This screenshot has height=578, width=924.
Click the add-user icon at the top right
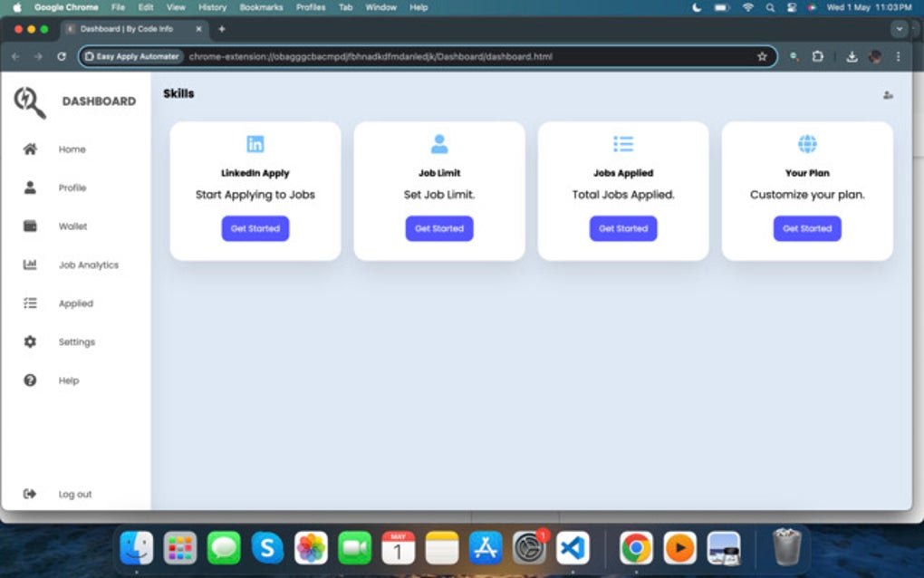(889, 93)
